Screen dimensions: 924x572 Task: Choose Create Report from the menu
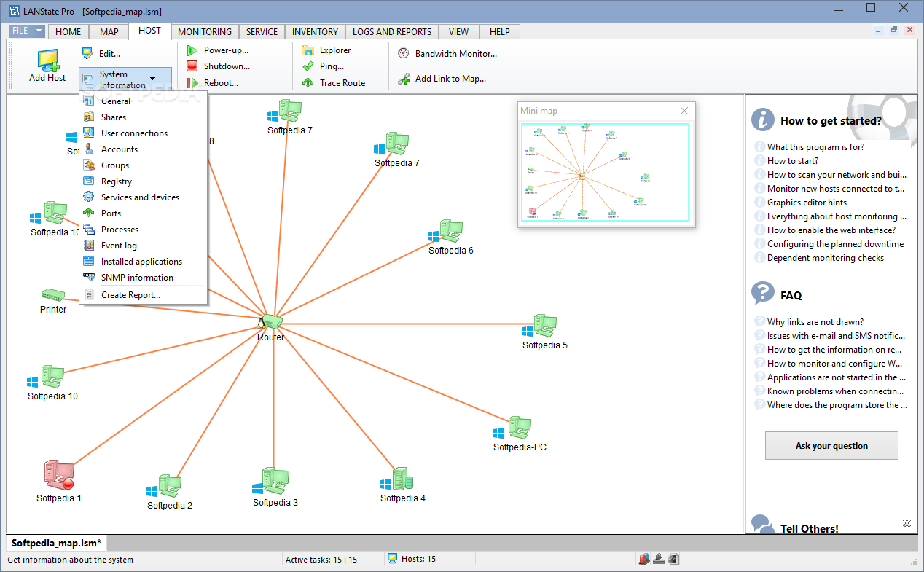tap(144, 295)
